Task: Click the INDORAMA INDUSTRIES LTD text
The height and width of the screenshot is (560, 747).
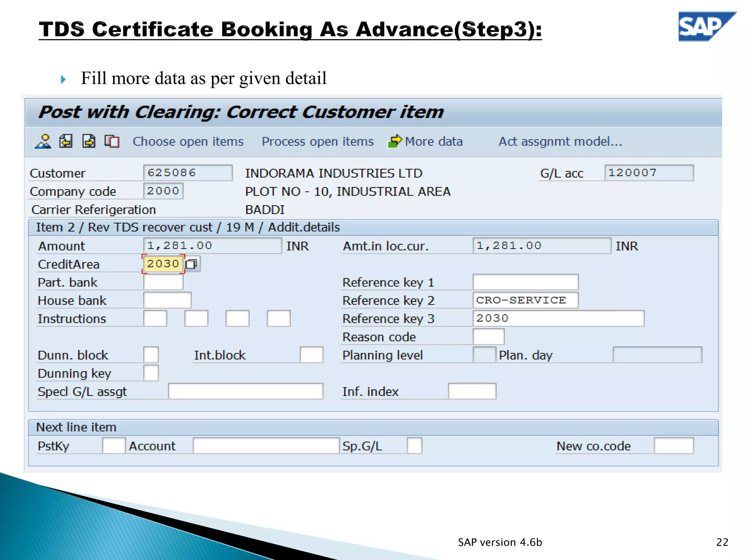Action: click(334, 173)
